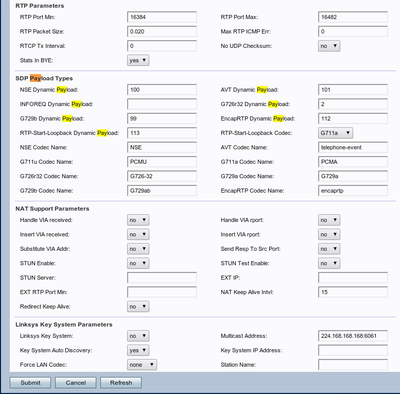Viewport: 400px width, 394px height.
Task: Open Send Resp To Src Port dropdown
Action: point(329,249)
